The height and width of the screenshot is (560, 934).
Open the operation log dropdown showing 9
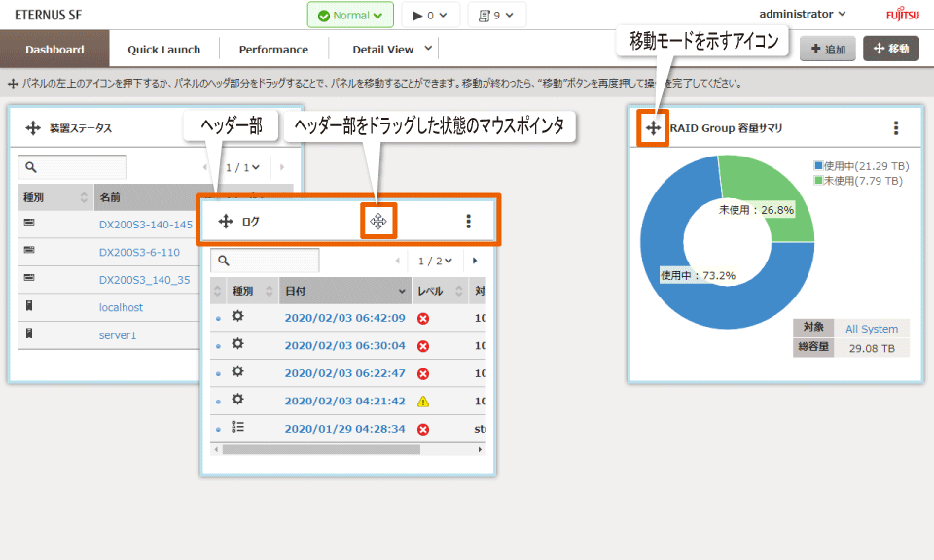coord(497,15)
